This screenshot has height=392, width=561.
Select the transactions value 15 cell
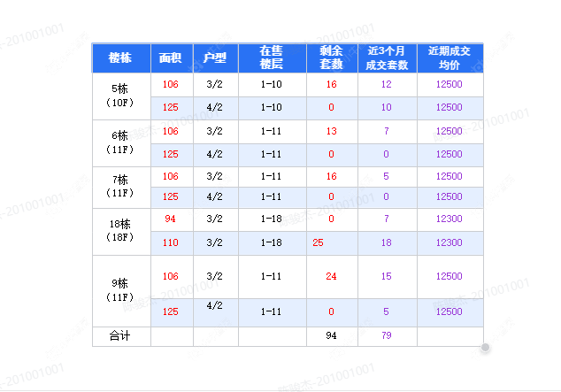(x=387, y=277)
